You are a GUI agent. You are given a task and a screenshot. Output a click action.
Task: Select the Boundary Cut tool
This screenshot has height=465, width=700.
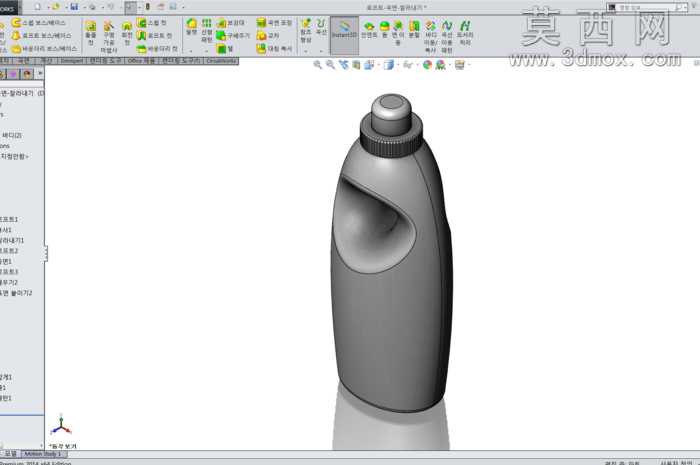(158, 48)
